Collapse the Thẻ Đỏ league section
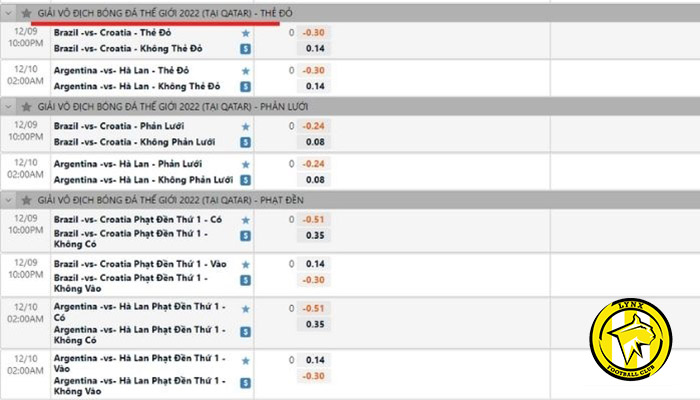Image resolution: width=700 pixels, height=400 pixels. 8,13
